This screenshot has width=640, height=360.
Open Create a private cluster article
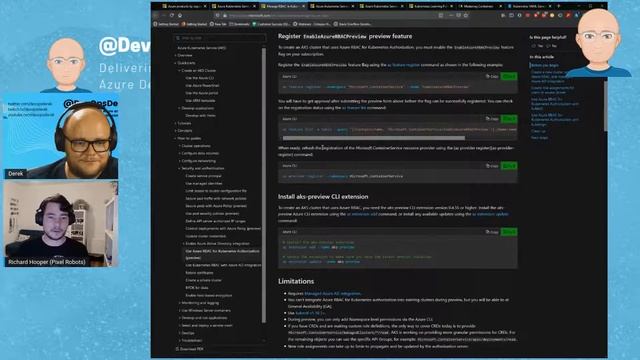[203, 280]
